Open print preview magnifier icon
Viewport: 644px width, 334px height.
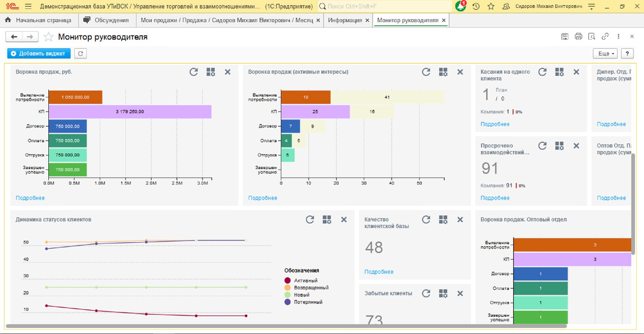(x=591, y=37)
